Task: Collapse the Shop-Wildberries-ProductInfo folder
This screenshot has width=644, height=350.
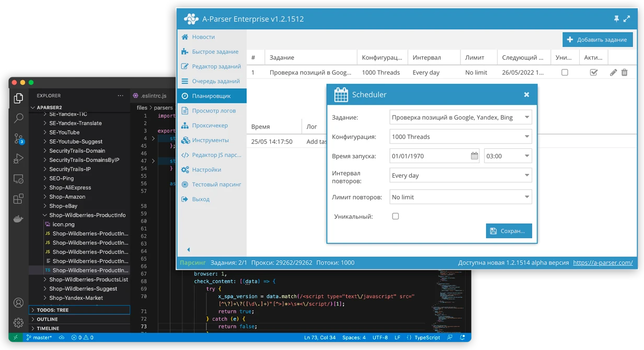Action: tap(79, 215)
